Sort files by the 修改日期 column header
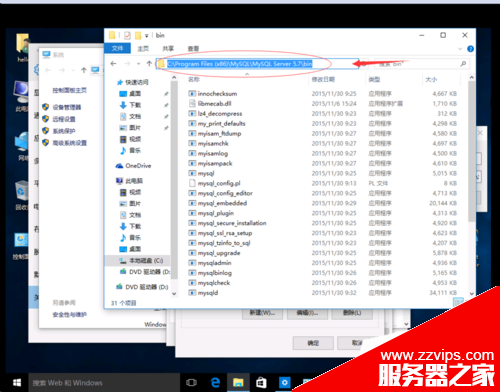The height and width of the screenshot is (392, 500). coord(323,79)
